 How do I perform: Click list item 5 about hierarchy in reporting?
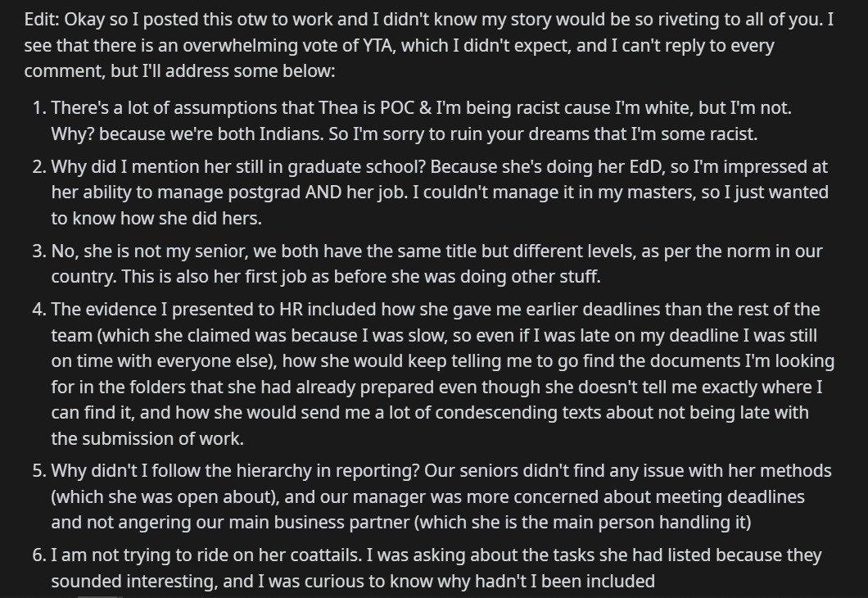pyautogui.click(x=432, y=496)
